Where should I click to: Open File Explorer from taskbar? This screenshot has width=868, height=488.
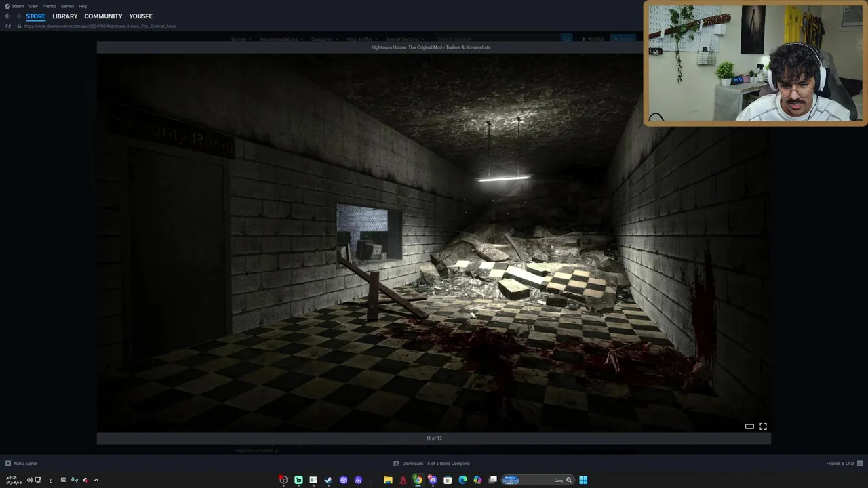[388, 480]
